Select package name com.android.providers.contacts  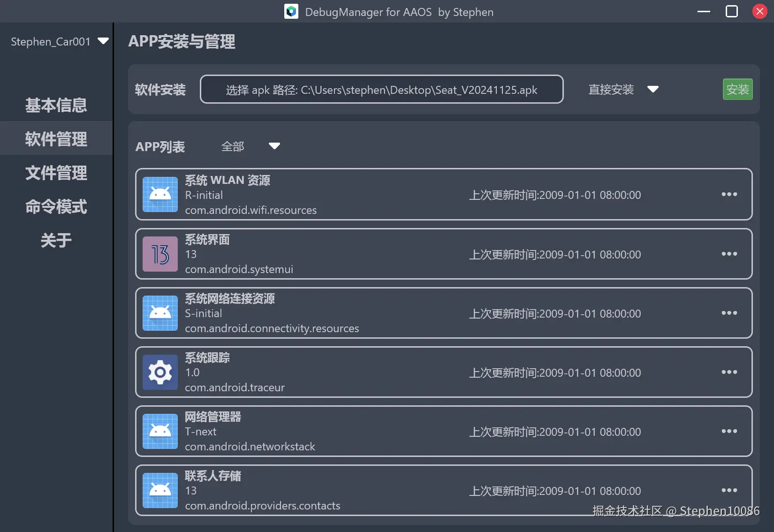263,506
